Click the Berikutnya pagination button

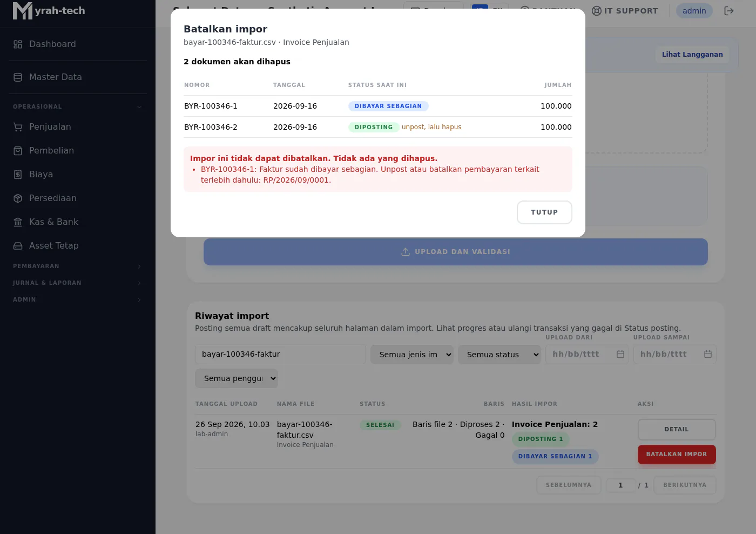(x=685, y=485)
